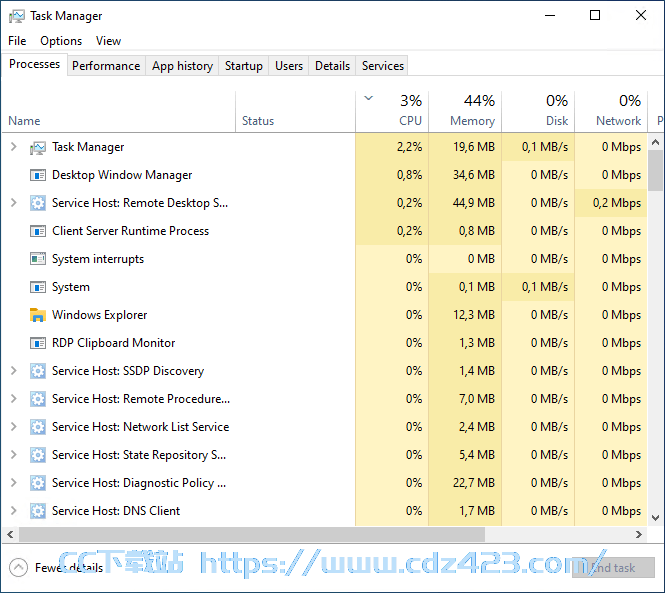This screenshot has width=665, height=593.
Task: Click the Client Server Runtime Process icon
Action: click(x=38, y=231)
